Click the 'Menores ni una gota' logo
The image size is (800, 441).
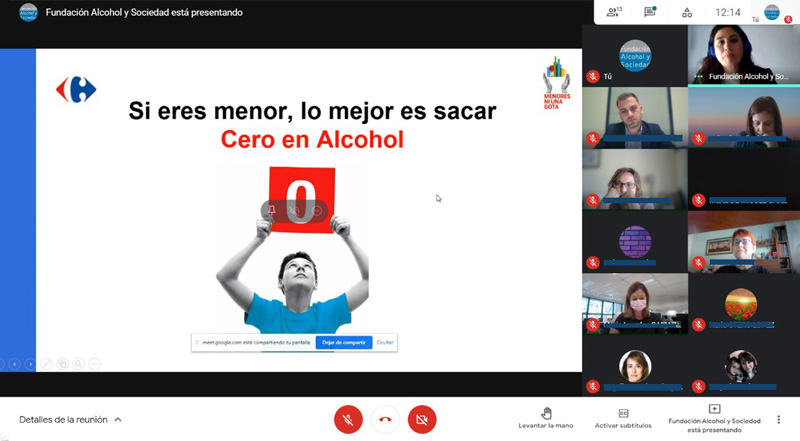556,83
